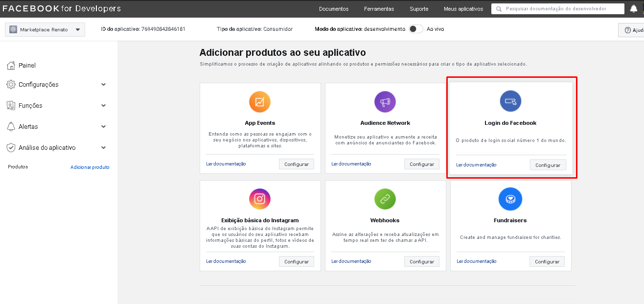Click the Tipo de aplicativo: Consumidor text
The image size is (644, 304).
(254, 29)
